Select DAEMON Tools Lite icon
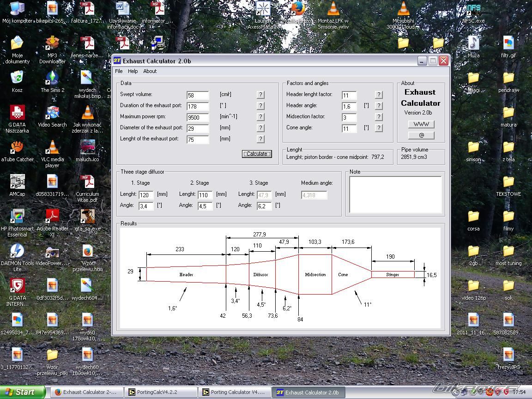The image size is (532, 399). pos(17,257)
